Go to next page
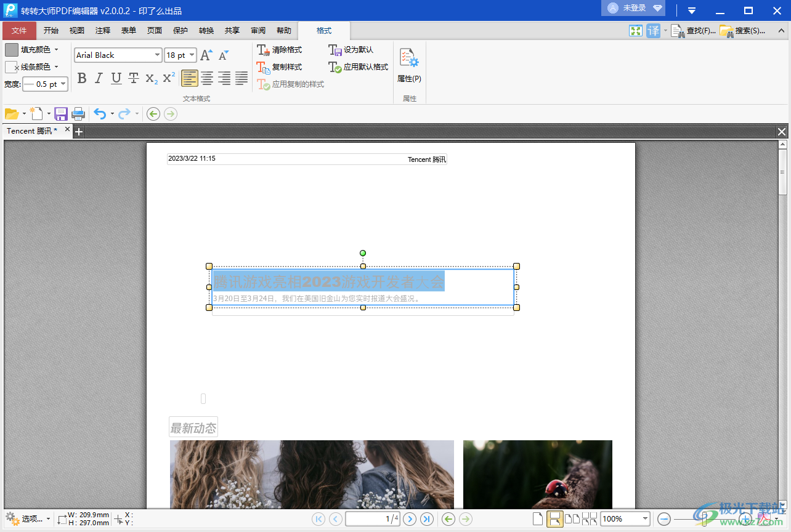This screenshot has width=791, height=532. (x=410, y=519)
